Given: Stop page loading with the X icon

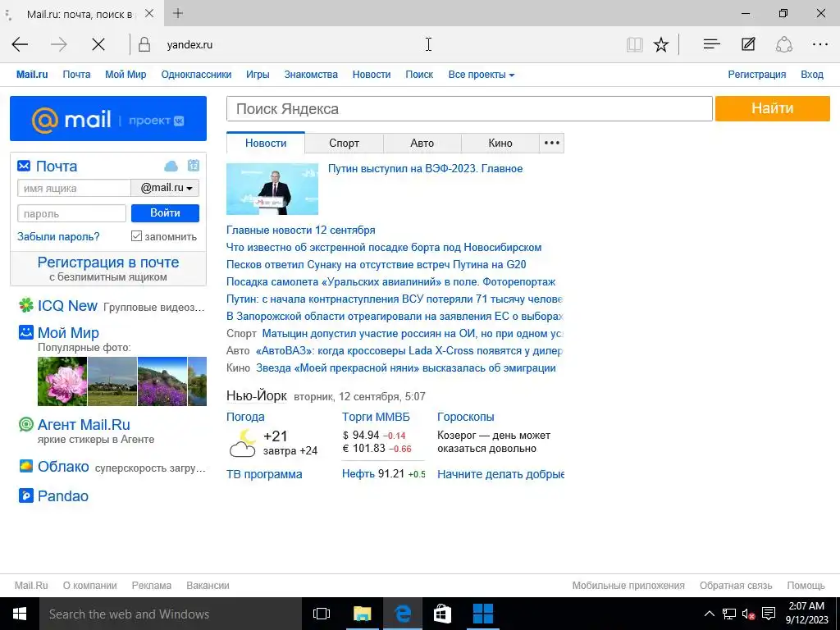Looking at the screenshot, I should tap(98, 44).
